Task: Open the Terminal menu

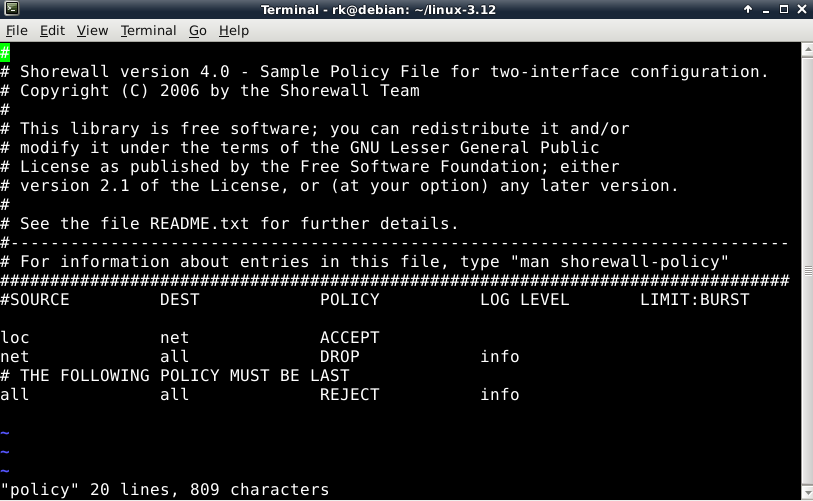Action: (x=148, y=31)
